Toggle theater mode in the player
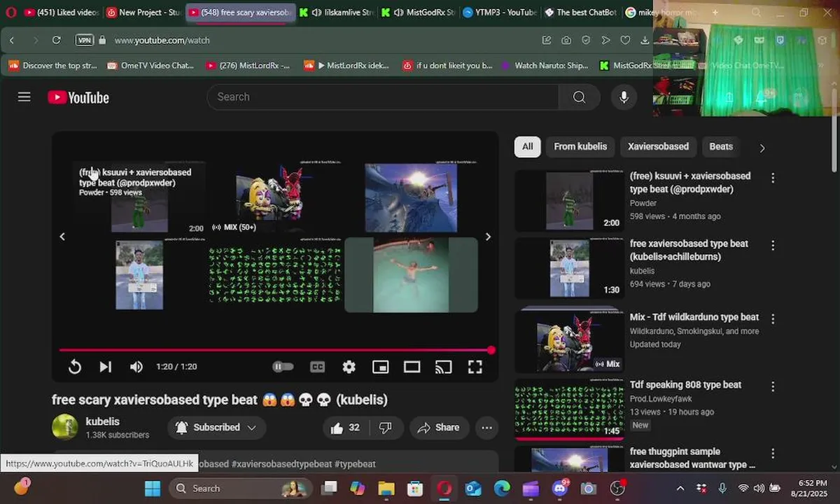The width and height of the screenshot is (840, 504). [x=412, y=367]
